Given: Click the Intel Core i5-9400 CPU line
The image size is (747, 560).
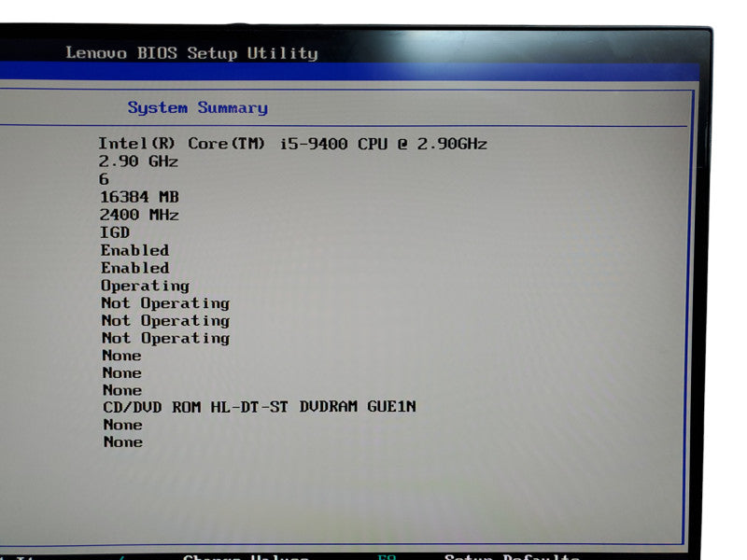Looking at the screenshot, I should (x=292, y=144).
